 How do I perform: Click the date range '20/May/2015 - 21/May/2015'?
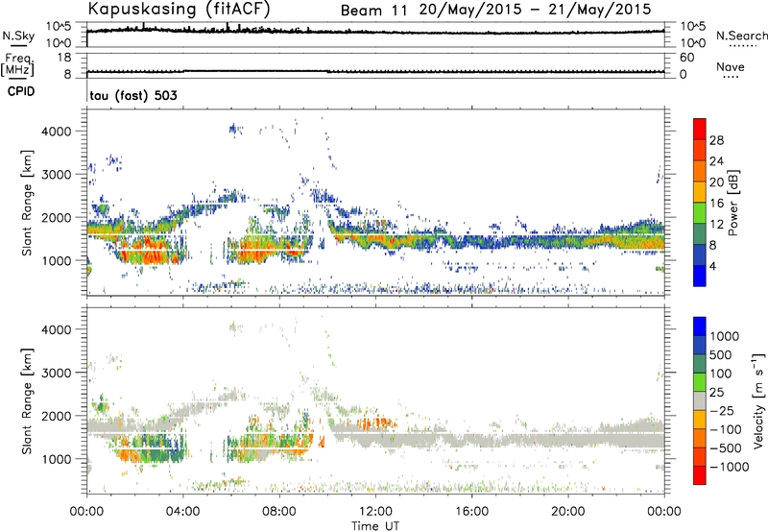pos(536,10)
